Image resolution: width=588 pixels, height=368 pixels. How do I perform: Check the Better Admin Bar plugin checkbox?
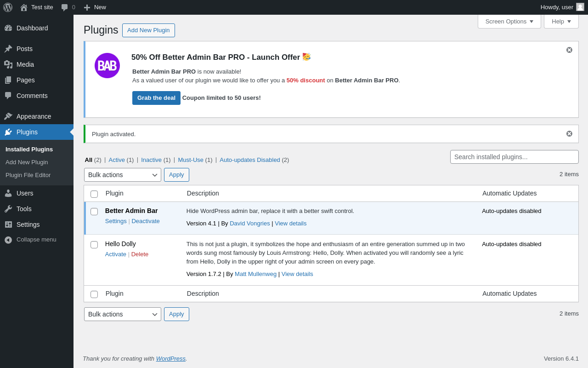point(94,212)
